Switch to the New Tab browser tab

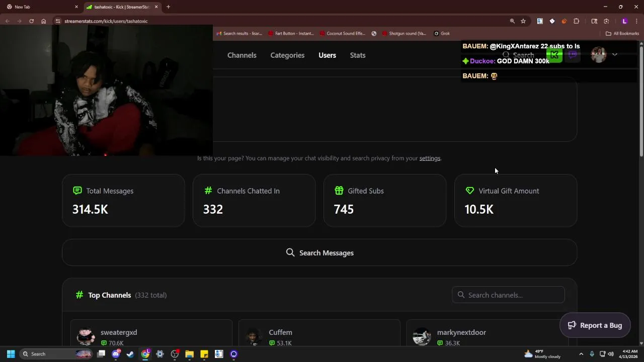41,7
